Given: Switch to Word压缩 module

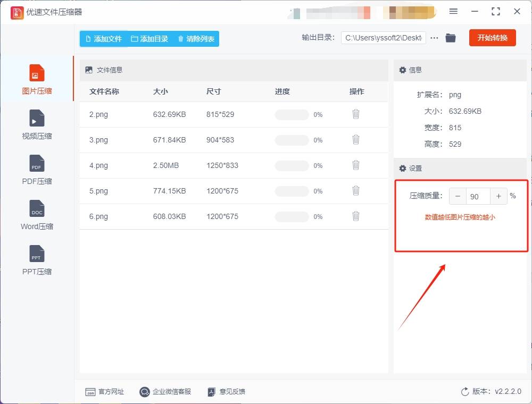Looking at the screenshot, I should 37,215.
